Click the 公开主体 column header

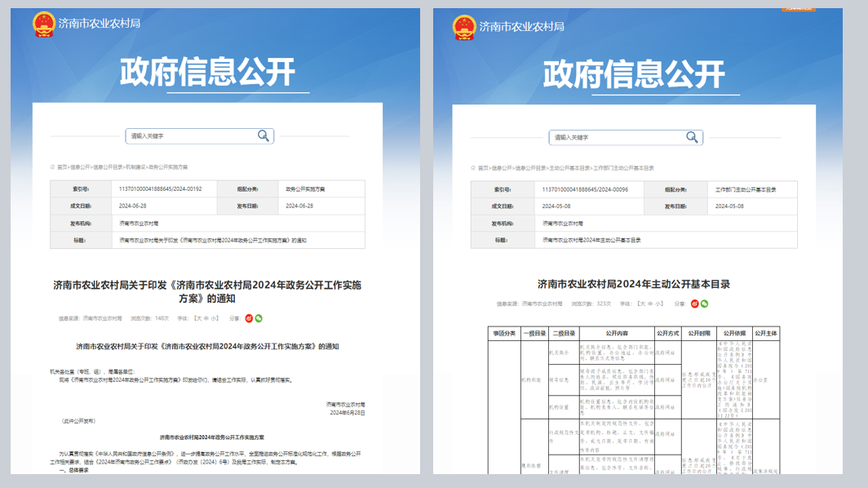point(766,333)
